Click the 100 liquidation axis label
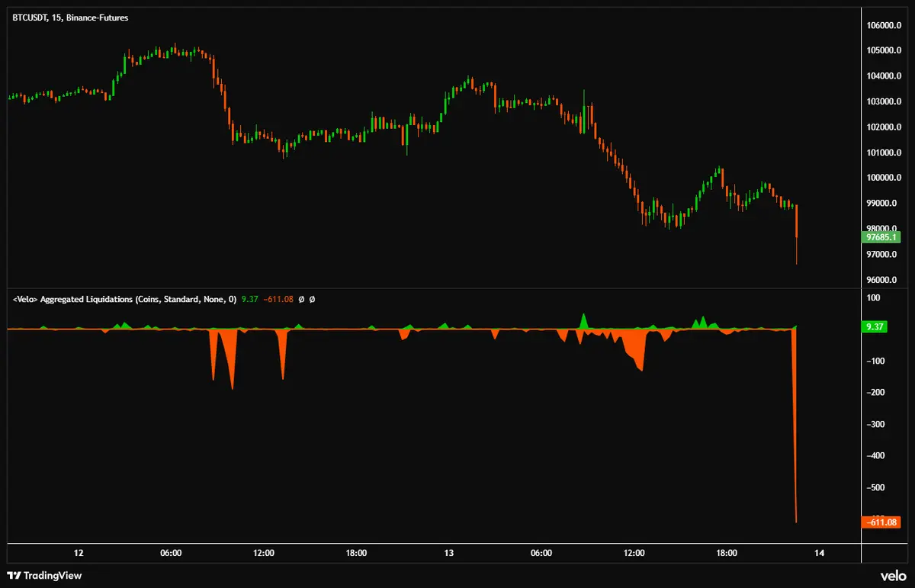This screenshot has height=588, width=915. 874,297
